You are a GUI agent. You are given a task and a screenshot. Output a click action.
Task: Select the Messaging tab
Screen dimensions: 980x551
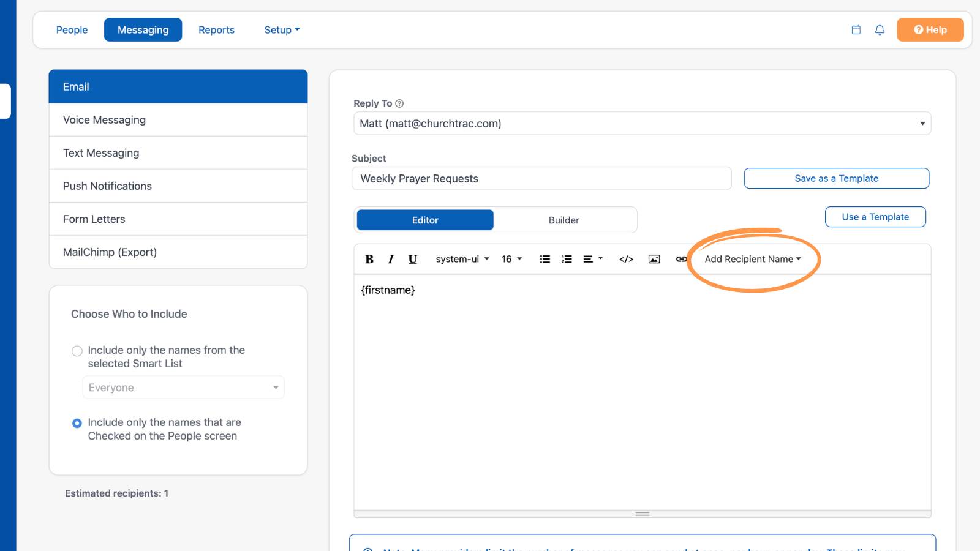(x=143, y=29)
